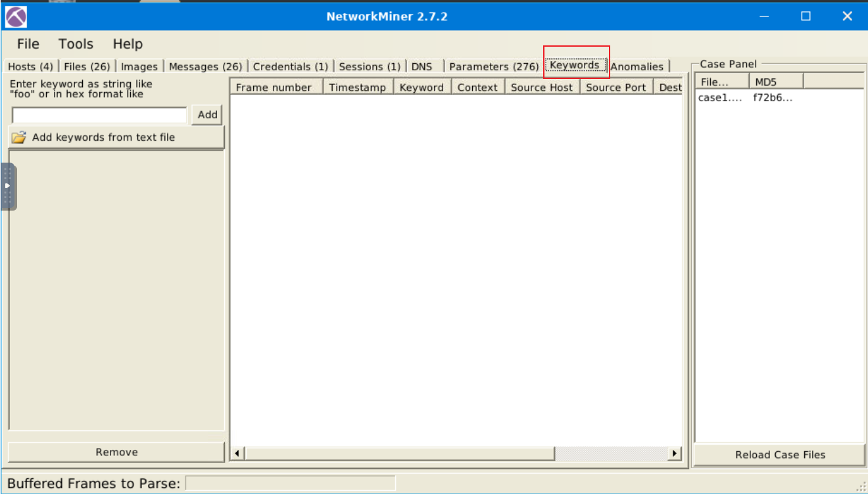The image size is (868, 494).
Task: Switch to the Hosts (4) tab
Action: (30, 66)
